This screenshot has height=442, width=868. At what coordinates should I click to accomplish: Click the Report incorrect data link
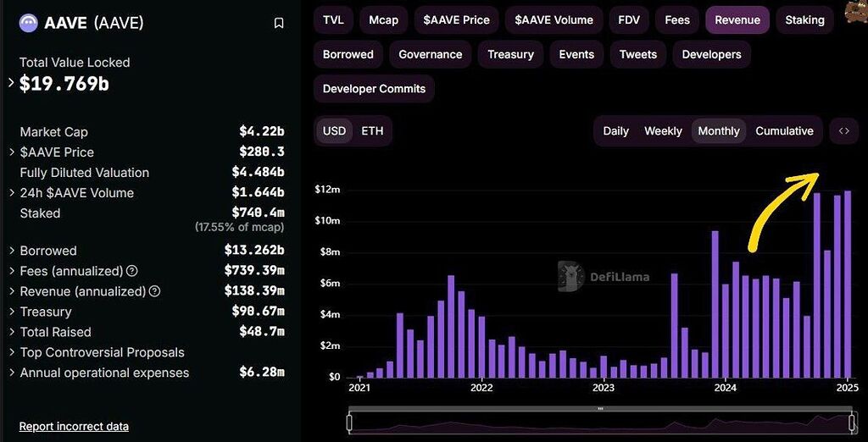coord(74,427)
